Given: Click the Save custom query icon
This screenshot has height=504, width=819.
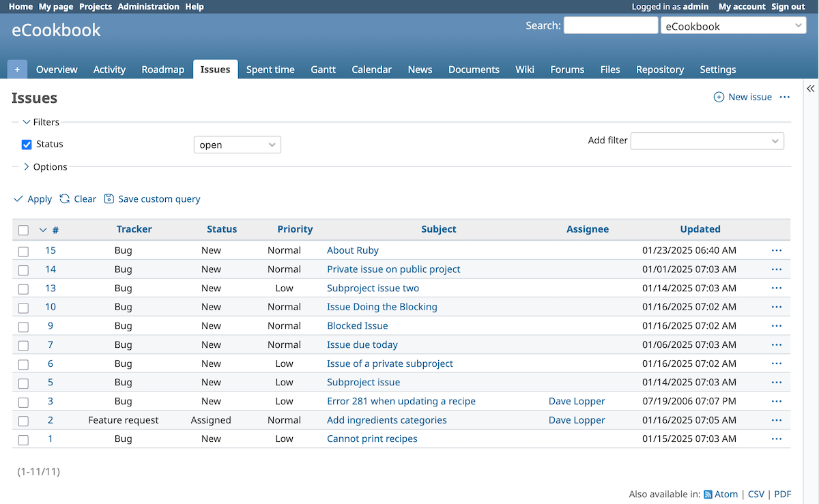Looking at the screenshot, I should click(x=109, y=198).
